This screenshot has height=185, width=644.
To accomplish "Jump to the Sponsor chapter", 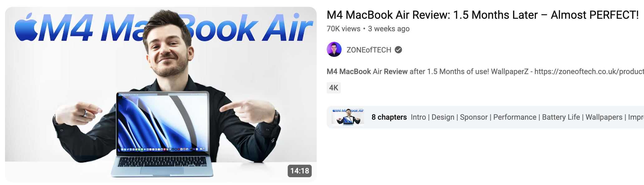I will click(x=474, y=117).
